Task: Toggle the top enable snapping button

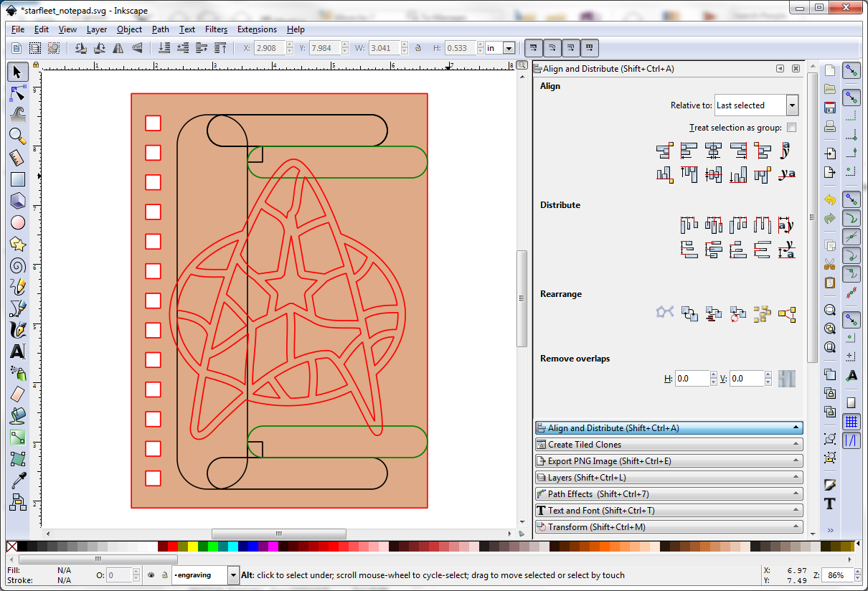Action: coord(852,71)
